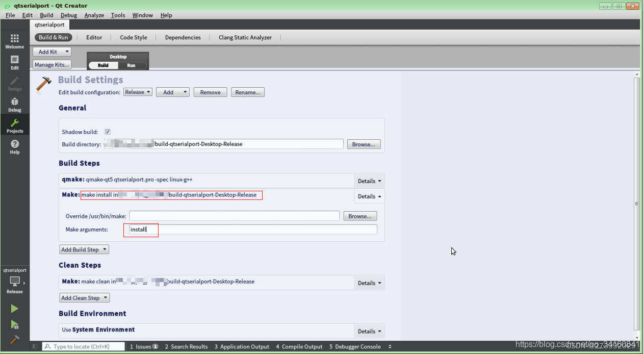Image resolution: width=644 pixels, height=354 pixels.
Task: Open the Help menu
Action: click(166, 15)
